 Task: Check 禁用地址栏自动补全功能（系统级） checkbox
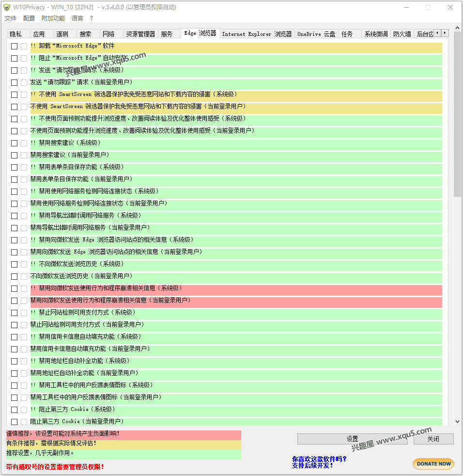pyautogui.click(x=14, y=361)
